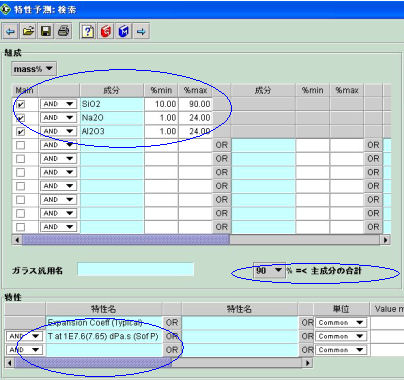Image resolution: width=404 pixels, height=380 pixels.
Task: Click composition table scrollbar left arrow
Action: point(17,240)
